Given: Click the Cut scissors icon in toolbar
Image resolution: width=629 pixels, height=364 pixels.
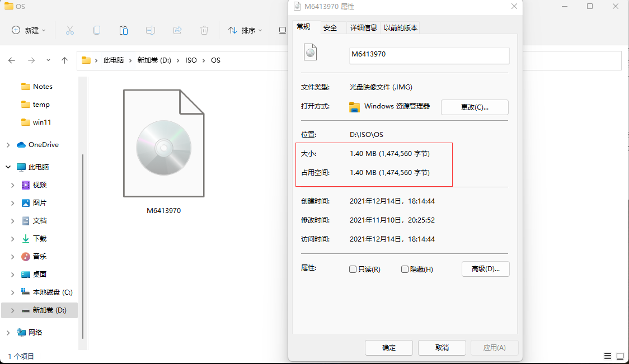Looking at the screenshot, I should point(70,30).
